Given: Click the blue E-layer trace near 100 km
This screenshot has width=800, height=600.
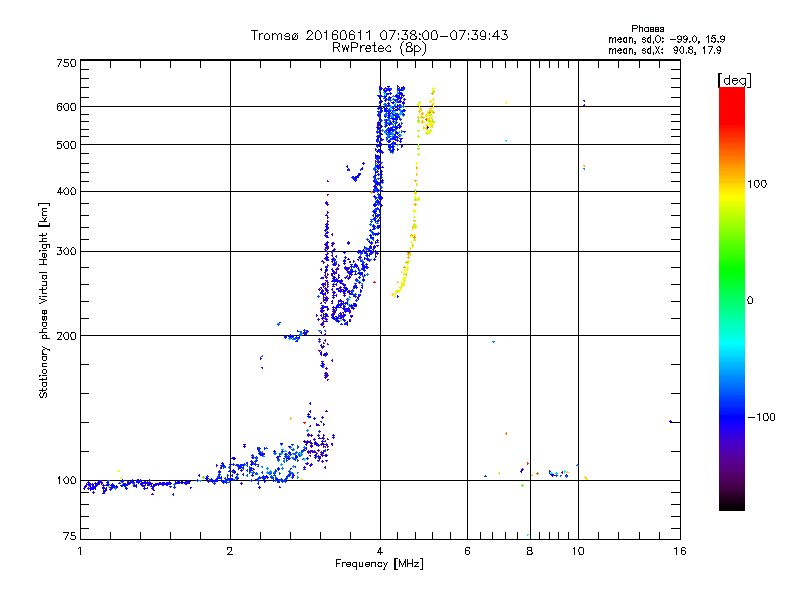Looking at the screenshot, I should tap(138, 484).
